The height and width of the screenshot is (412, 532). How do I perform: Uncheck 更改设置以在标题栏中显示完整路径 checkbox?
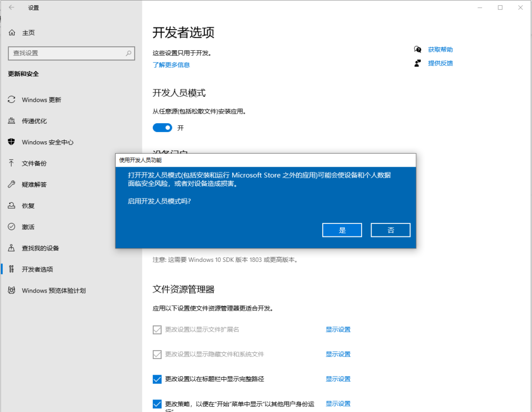(157, 379)
